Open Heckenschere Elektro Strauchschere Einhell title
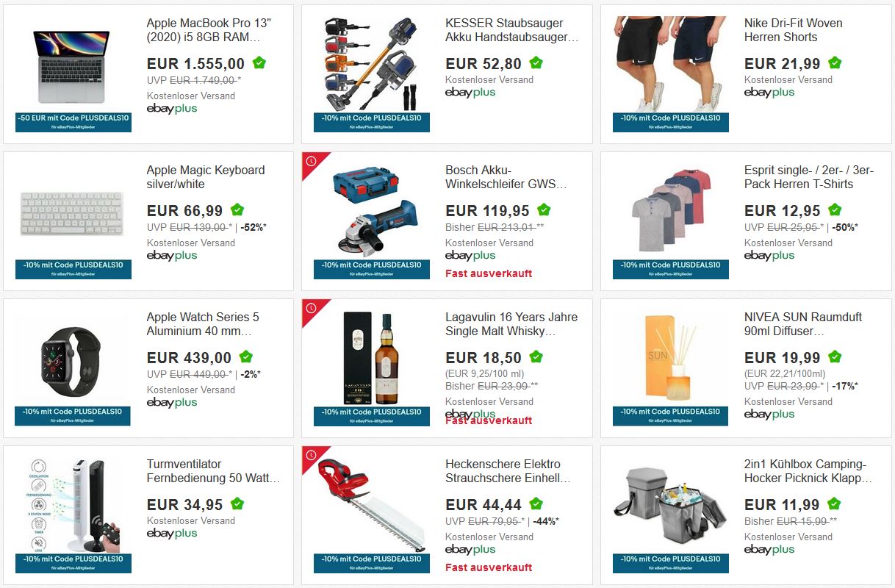 pyautogui.click(x=508, y=471)
